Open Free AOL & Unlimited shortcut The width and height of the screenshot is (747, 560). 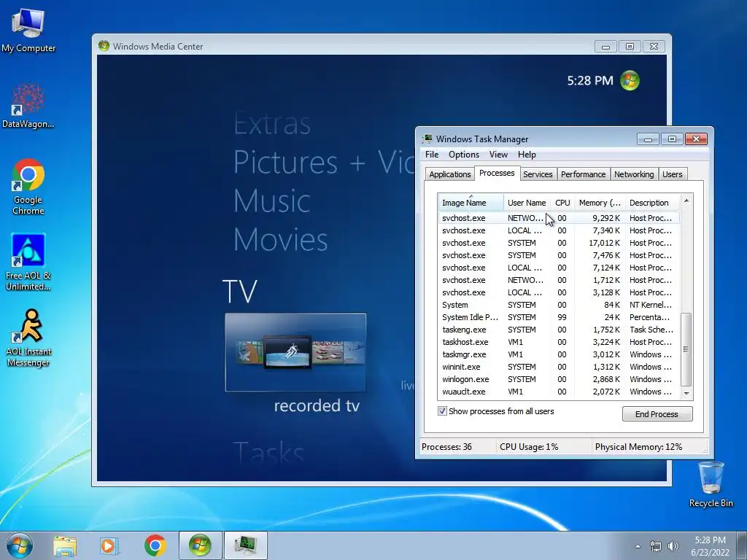click(x=28, y=262)
